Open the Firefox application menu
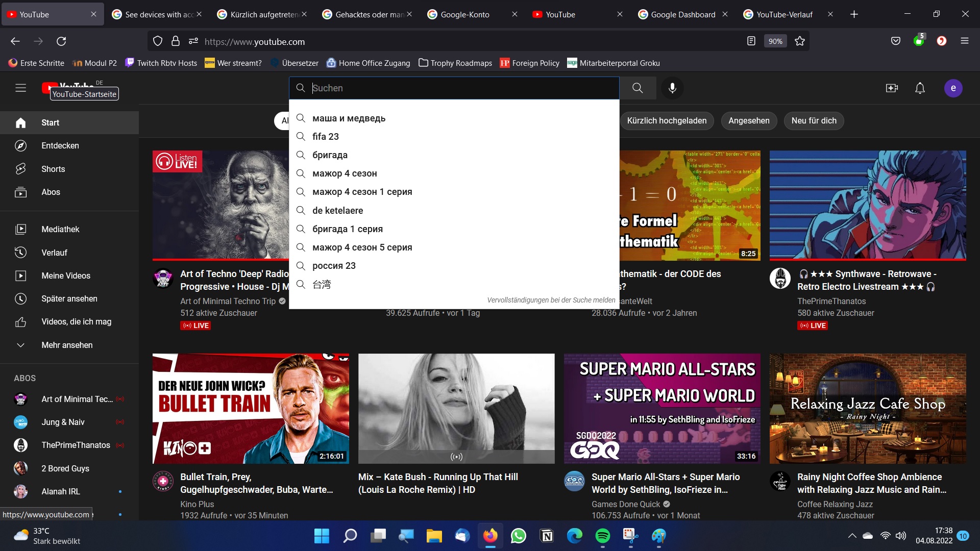 [x=964, y=41]
